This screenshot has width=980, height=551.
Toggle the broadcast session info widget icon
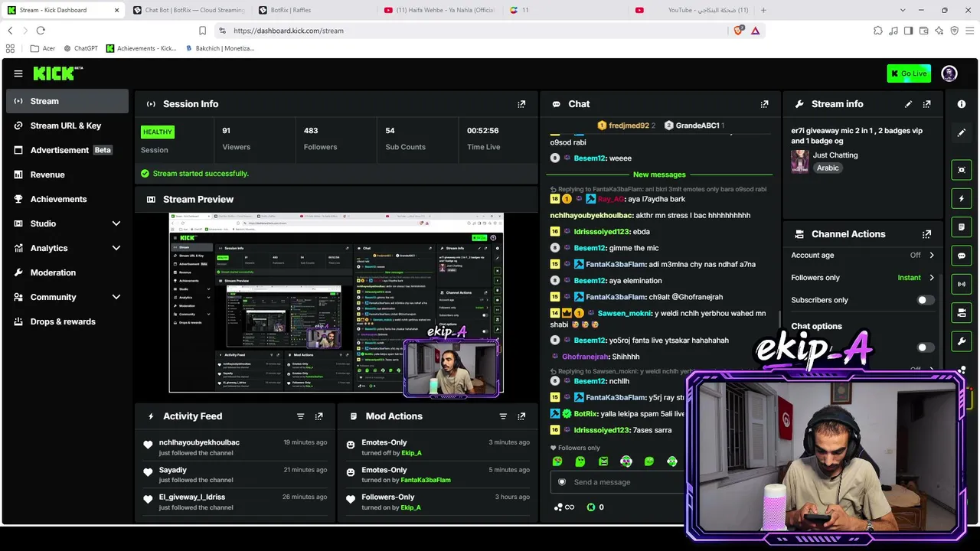(962, 284)
